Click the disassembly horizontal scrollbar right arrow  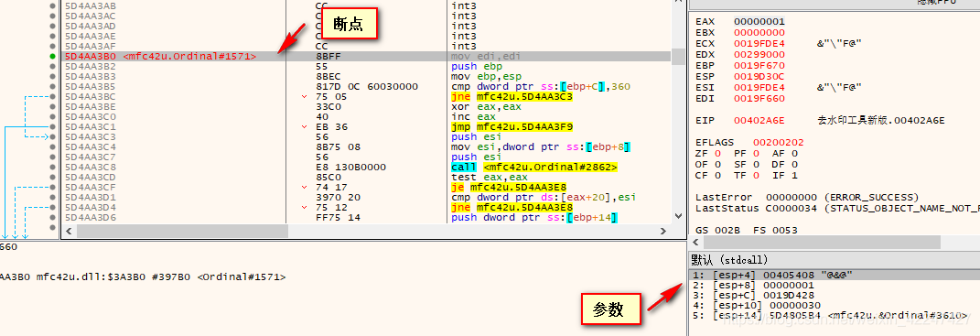663,232
